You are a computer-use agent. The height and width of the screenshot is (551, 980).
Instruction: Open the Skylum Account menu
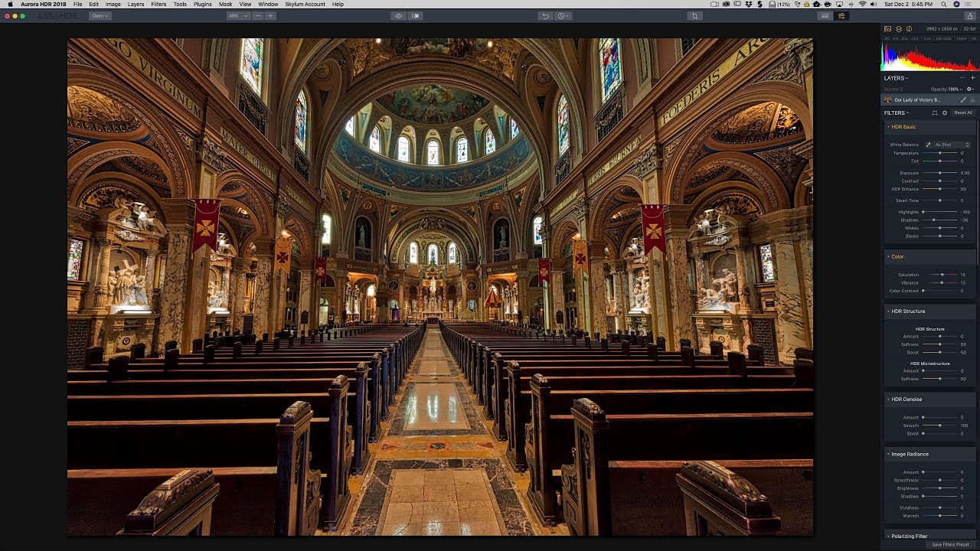305,4
